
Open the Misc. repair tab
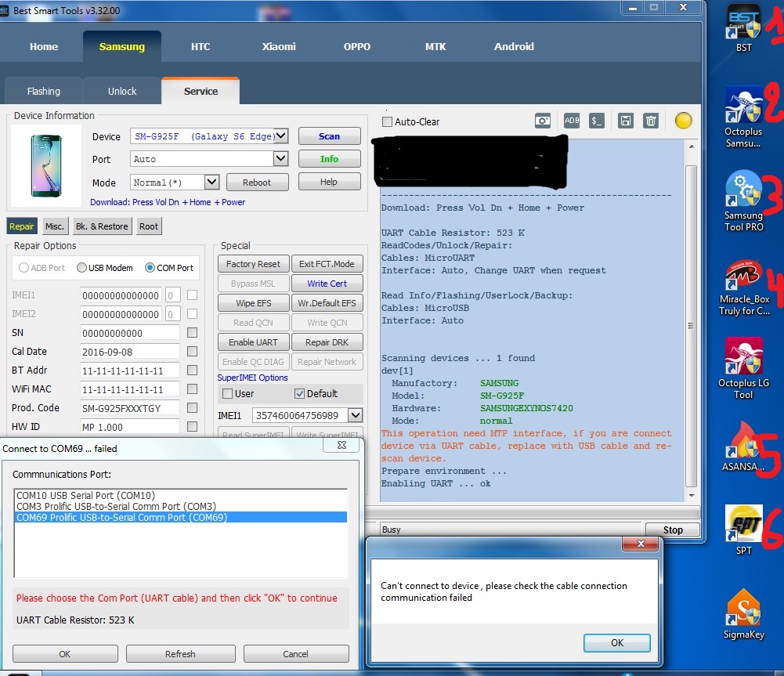[55, 226]
